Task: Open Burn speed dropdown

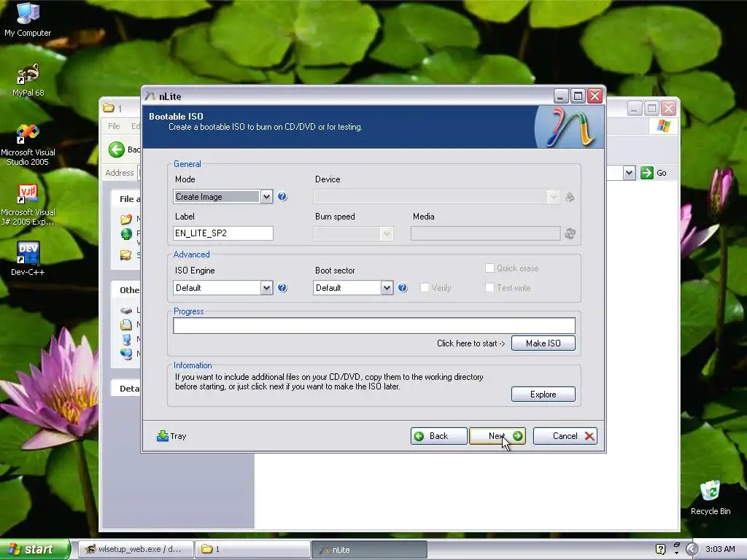Action: (353, 233)
